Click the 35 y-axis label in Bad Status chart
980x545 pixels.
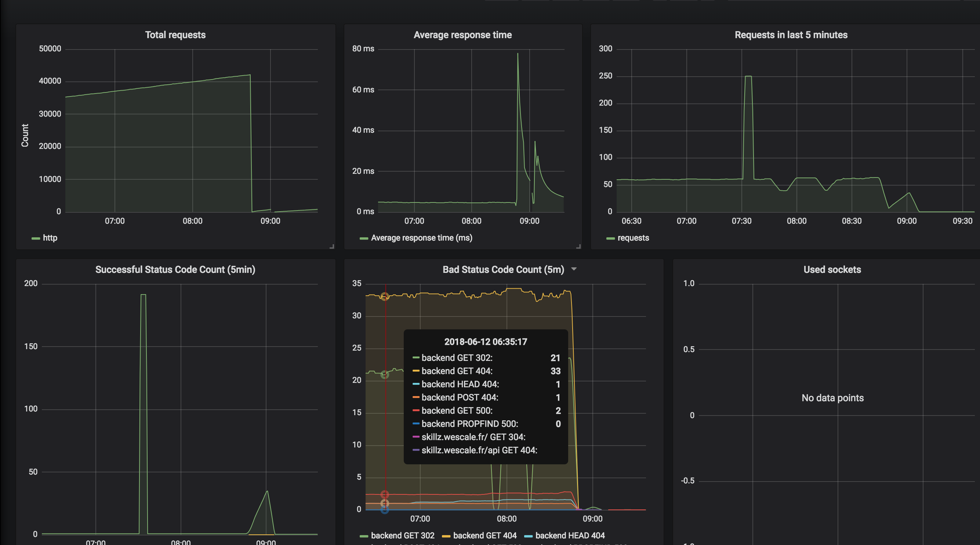pyautogui.click(x=356, y=284)
